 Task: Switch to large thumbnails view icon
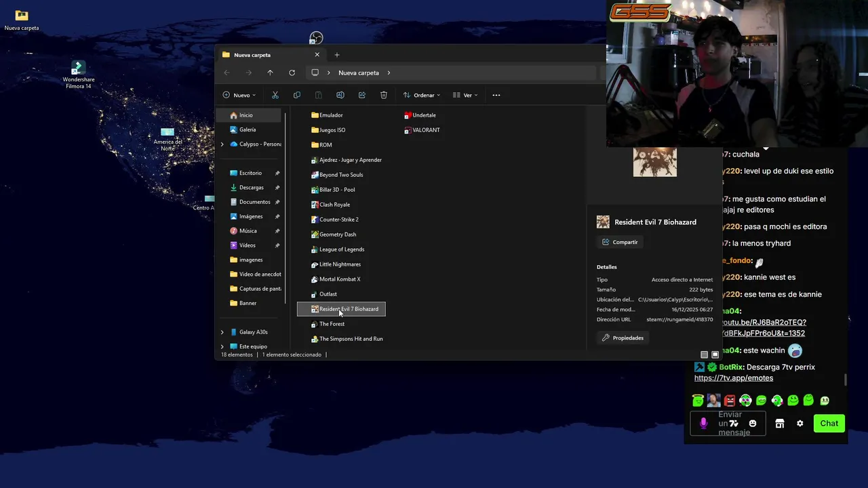(x=715, y=354)
